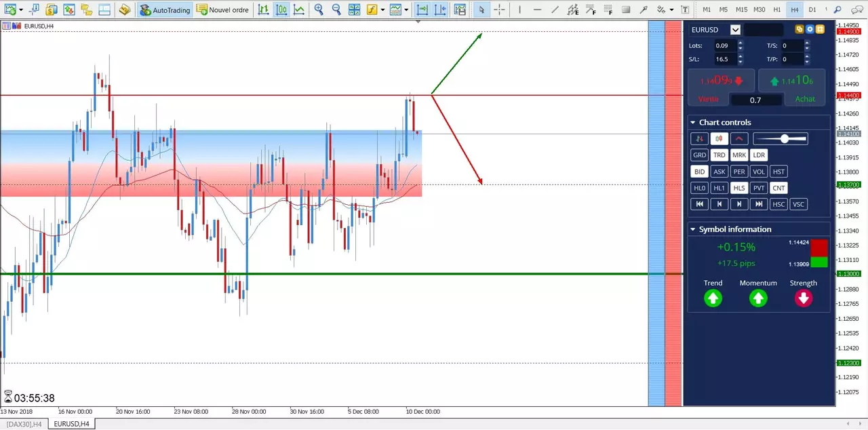Image resolution: width=868 pixels, height=430 pixels.
Task: Toggle the ASK line
Action: tap(719, 172)
